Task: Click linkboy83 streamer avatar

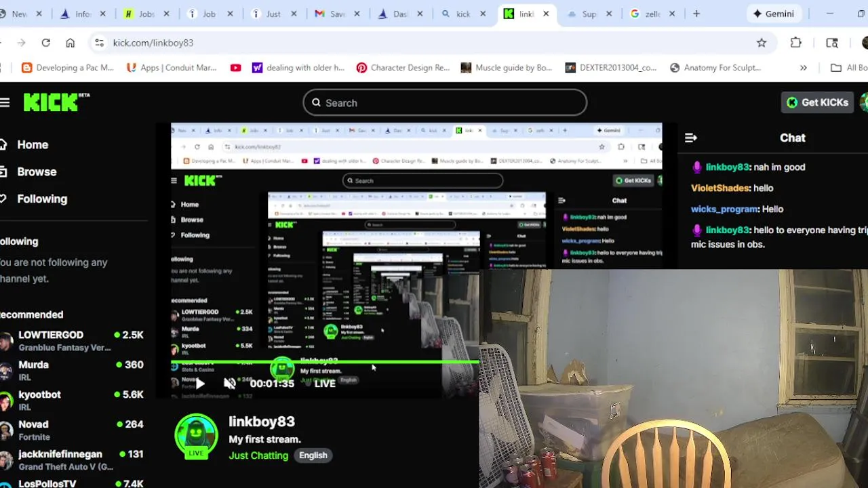Action: [x=196, y=435]
